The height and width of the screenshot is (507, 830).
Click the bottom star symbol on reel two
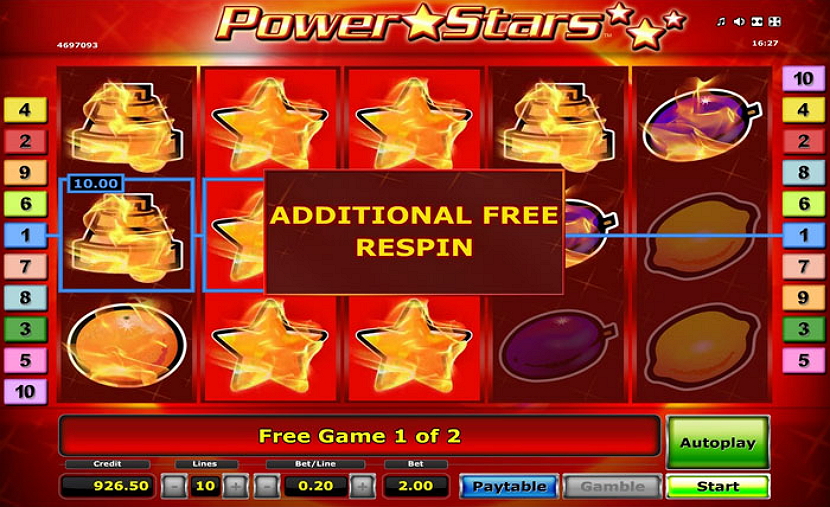[x=270, y=347]
